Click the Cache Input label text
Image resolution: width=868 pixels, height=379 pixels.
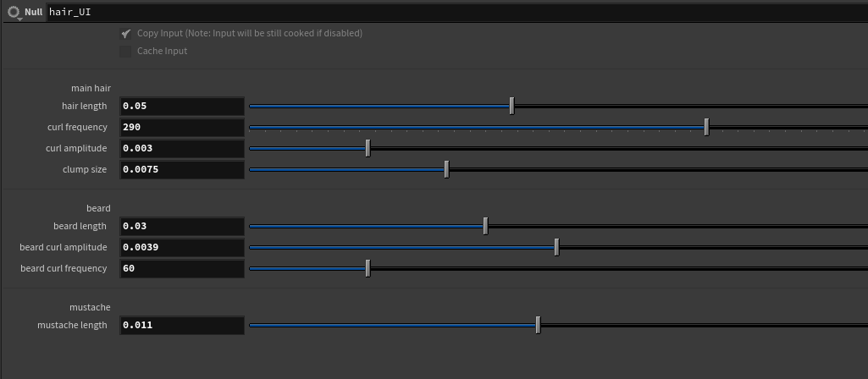pos(163,51)
